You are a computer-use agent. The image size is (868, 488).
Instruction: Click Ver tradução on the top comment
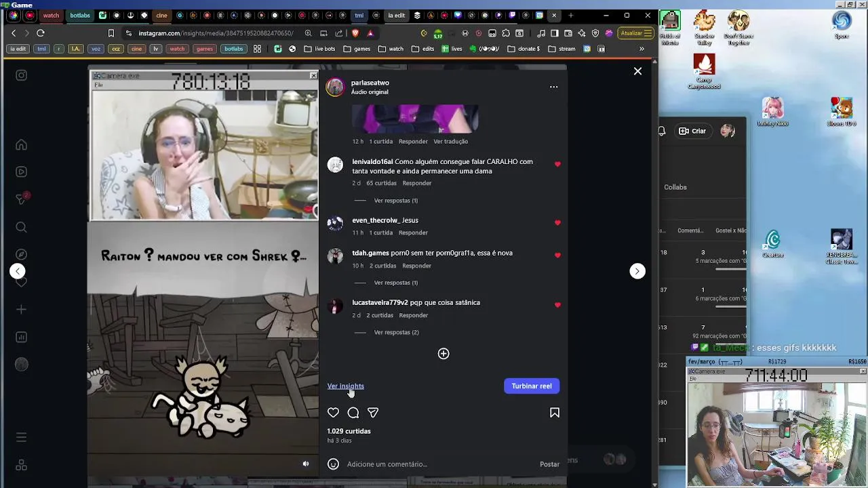click(x=451, y=142)
